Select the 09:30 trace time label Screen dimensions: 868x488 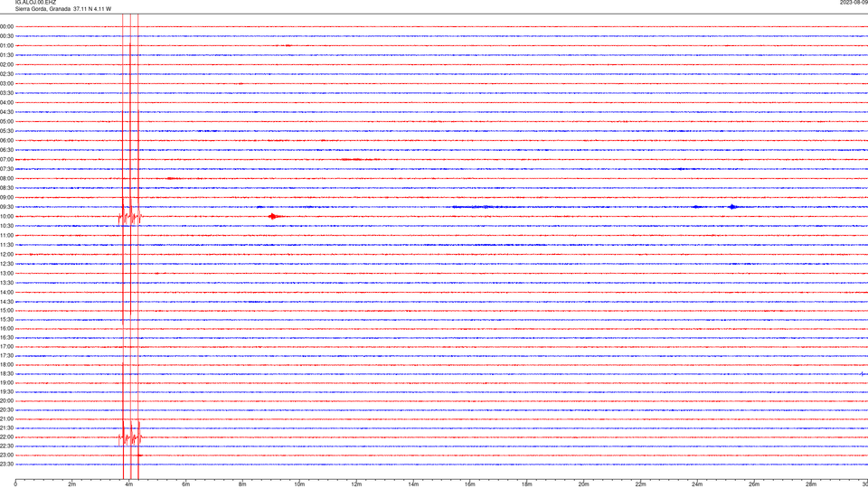click(x=6, y=207)
